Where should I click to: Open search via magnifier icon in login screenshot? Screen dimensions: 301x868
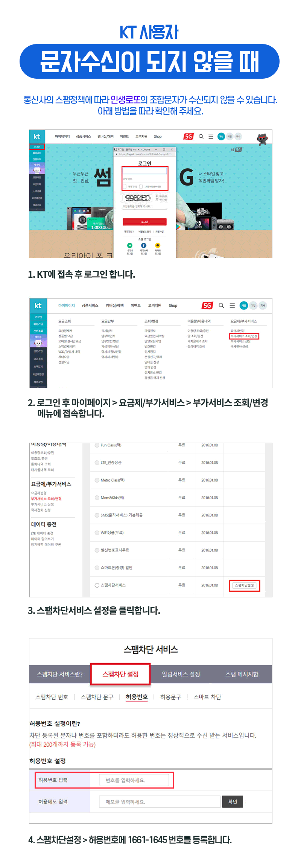coord(201,137)
